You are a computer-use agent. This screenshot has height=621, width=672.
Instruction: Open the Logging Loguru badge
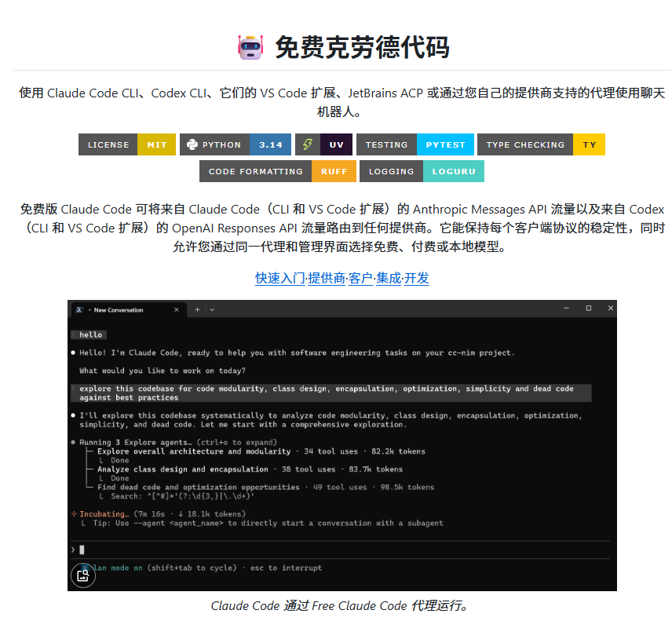pos(422,171)
